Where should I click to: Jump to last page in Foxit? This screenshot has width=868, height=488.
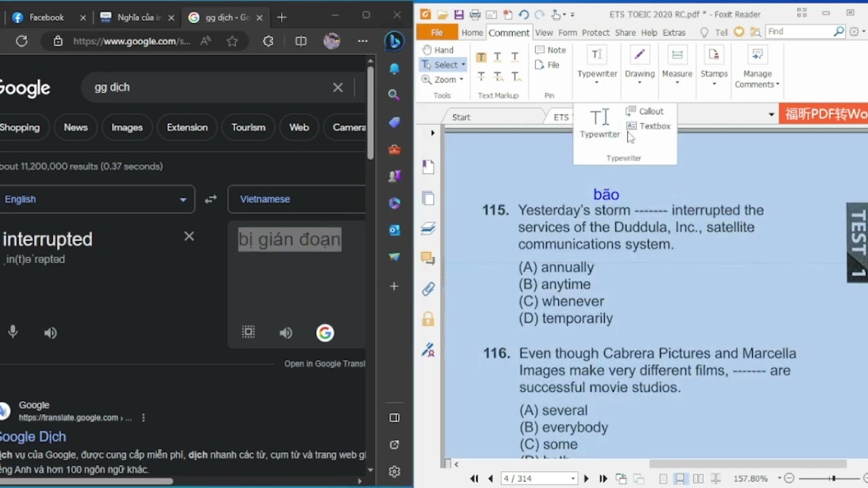[x=603, y=479]
